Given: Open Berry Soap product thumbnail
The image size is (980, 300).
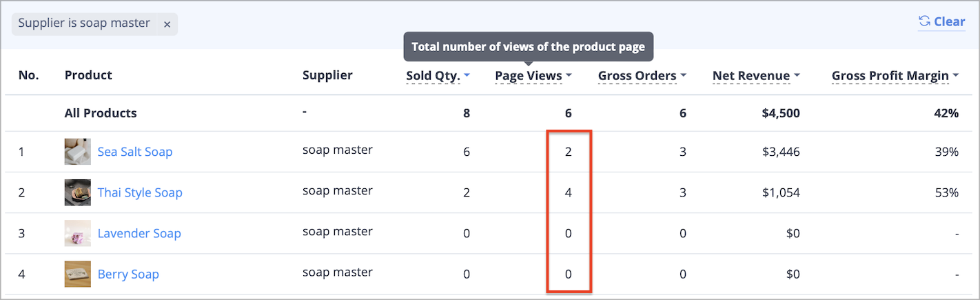Looking at the screenshot, I should pos(77,274).
